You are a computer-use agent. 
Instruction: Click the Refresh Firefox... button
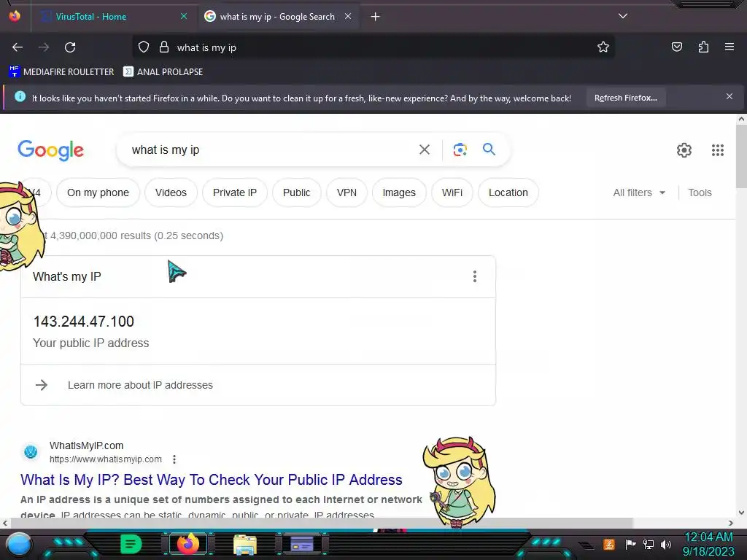(625, 98)
